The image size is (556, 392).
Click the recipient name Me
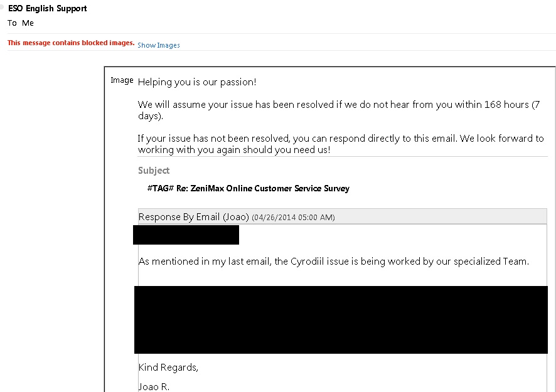(28, 23)
